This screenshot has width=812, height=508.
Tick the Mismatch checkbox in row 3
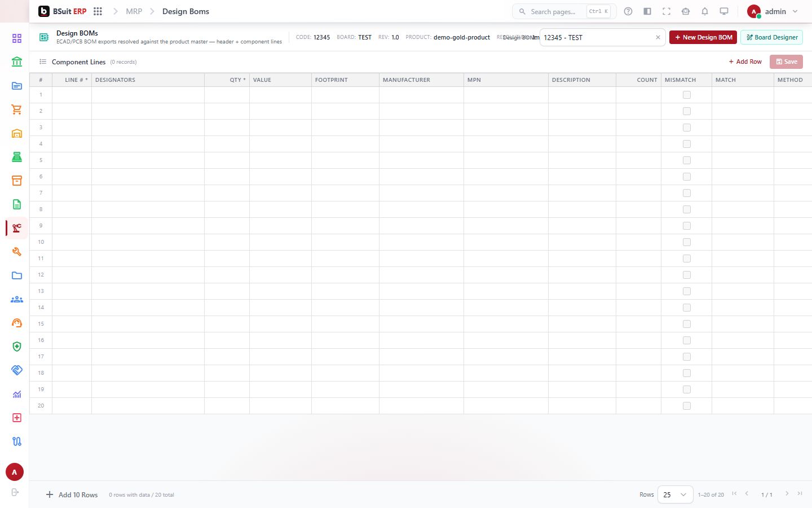pos(686,128)
